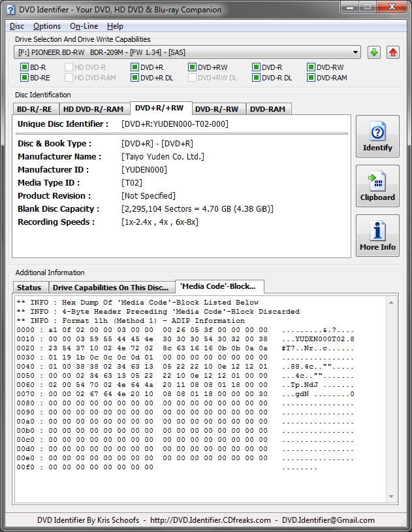Toggle the DVD+RW capability checkbox

pyautogui.click(x=192, y=67)
